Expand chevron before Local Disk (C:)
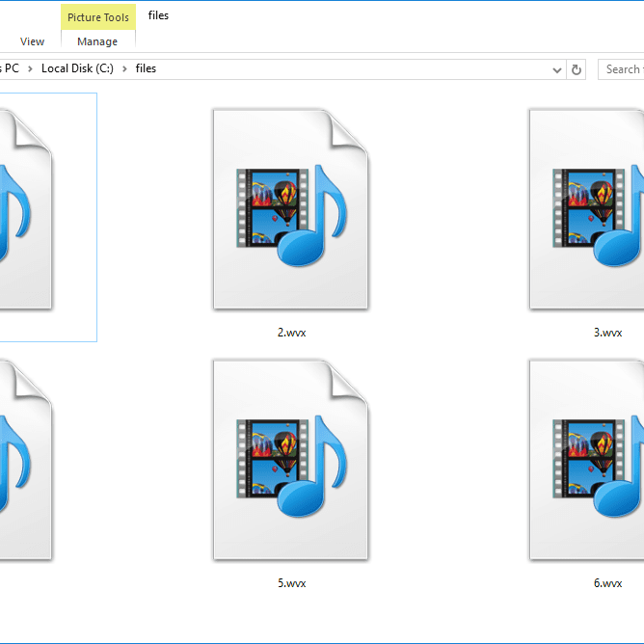644x644 pixels. 30,69
